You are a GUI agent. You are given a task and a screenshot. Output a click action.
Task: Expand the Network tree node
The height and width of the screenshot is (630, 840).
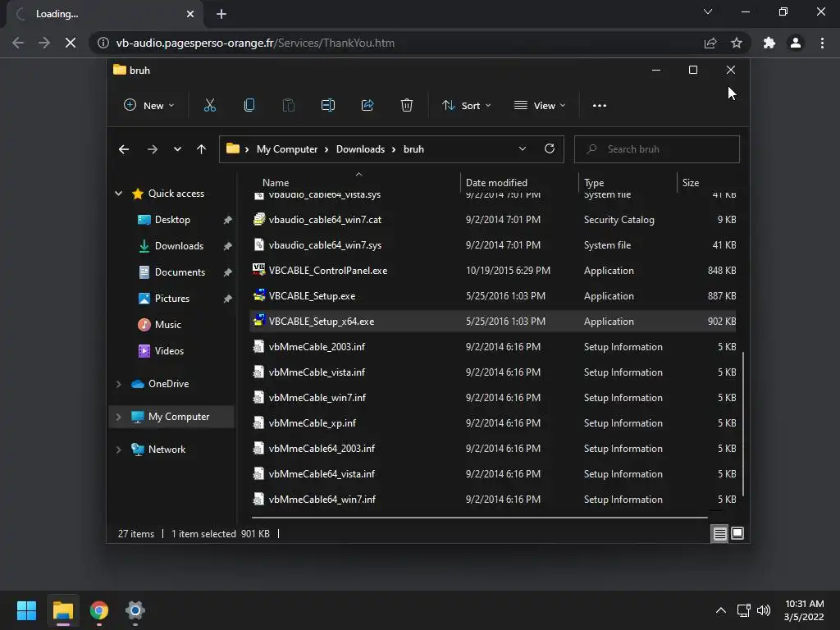click(118, 450)
